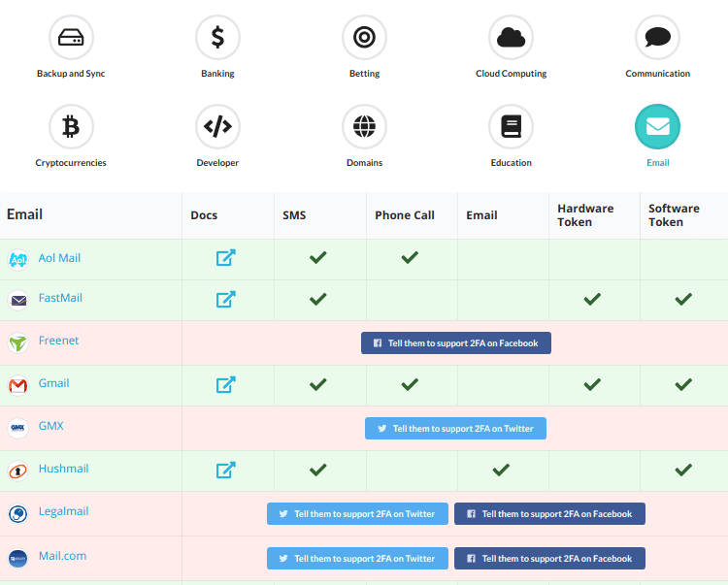The width and height of the screenshot is (728, 585).
Task: Click FastMail SMS checkmark
Action: (318, 299)
